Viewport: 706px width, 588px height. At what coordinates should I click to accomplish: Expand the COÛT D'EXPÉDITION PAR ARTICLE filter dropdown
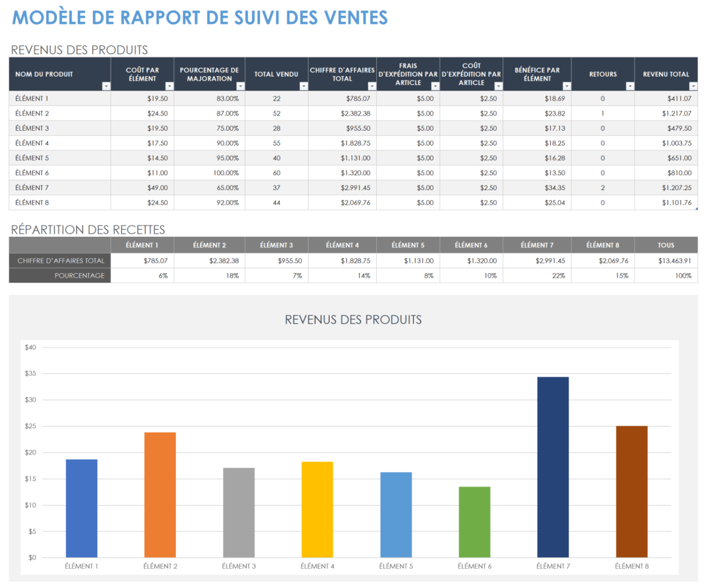(499, 86)
